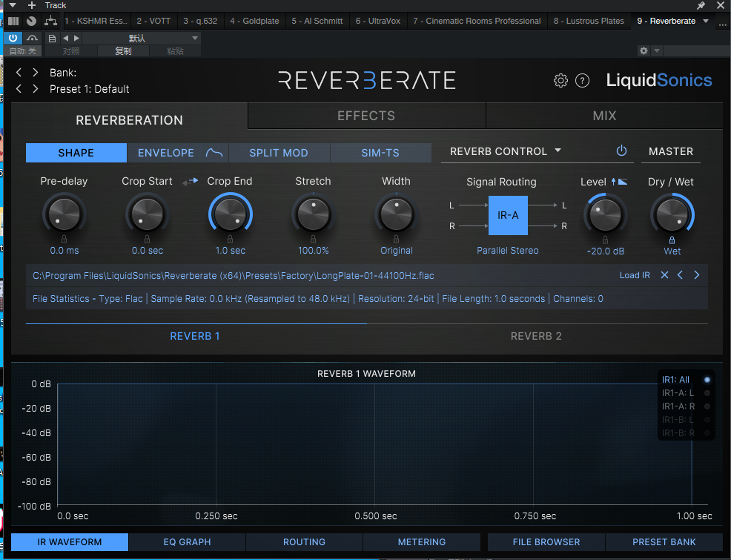Switch to the MIX tab
This screenshot has width=731, height=560.
tap(604, 115)
